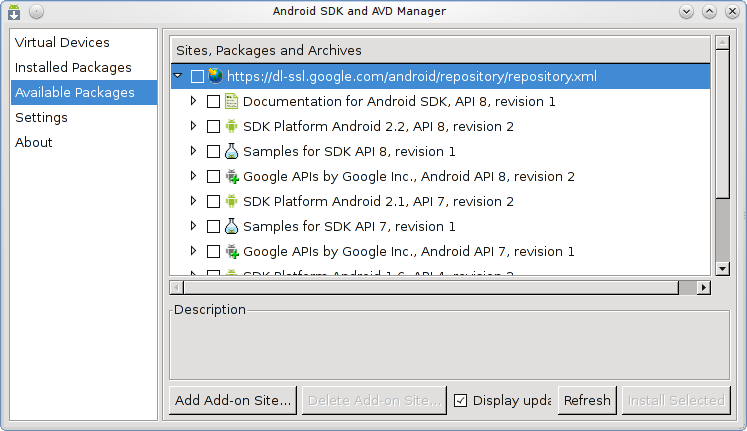The image size is (747, 431).
Task: Expand the Samples for SDK API 7 node
Action: [x=193, y=226]
